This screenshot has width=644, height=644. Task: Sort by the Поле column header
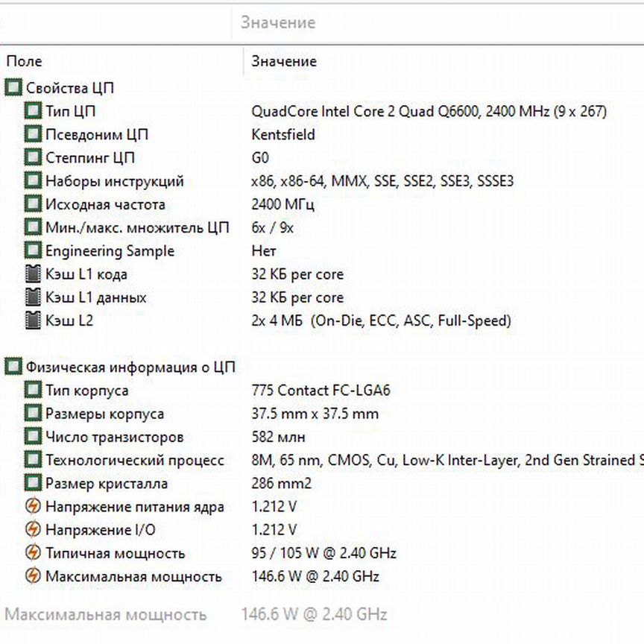[25, 61]
